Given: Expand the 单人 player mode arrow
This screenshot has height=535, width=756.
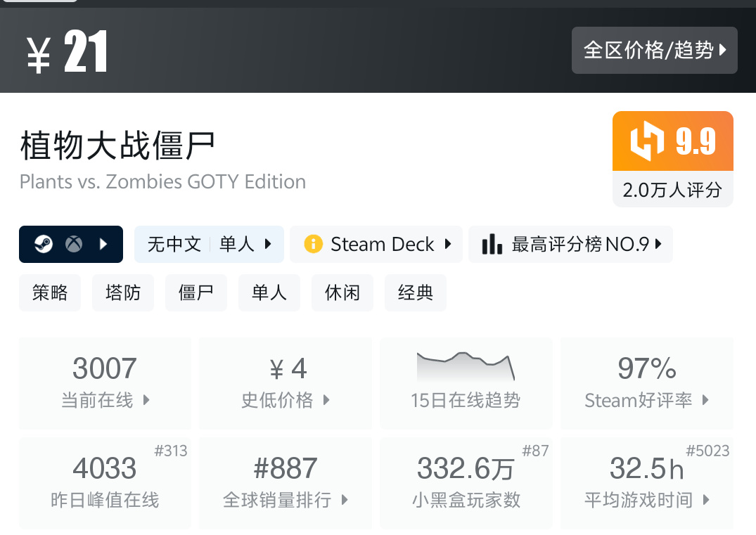Looking at the screenshot, I should click(268, 244).
